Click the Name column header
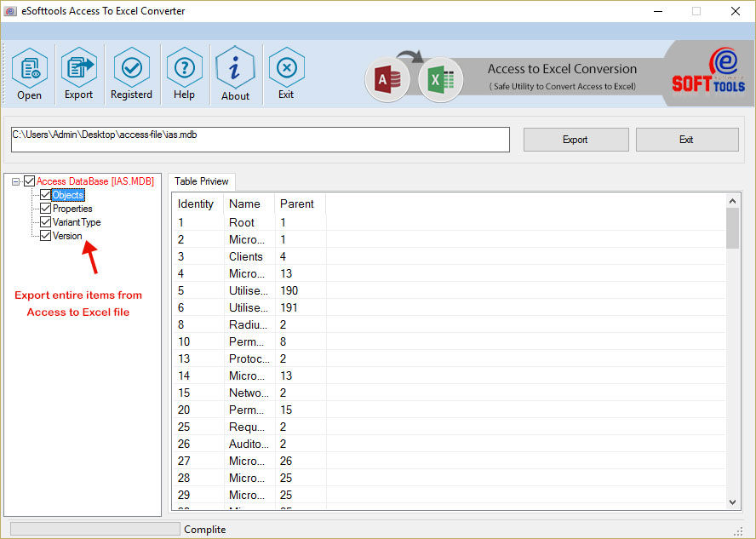The image size is (756, 539). coord(249,204)
